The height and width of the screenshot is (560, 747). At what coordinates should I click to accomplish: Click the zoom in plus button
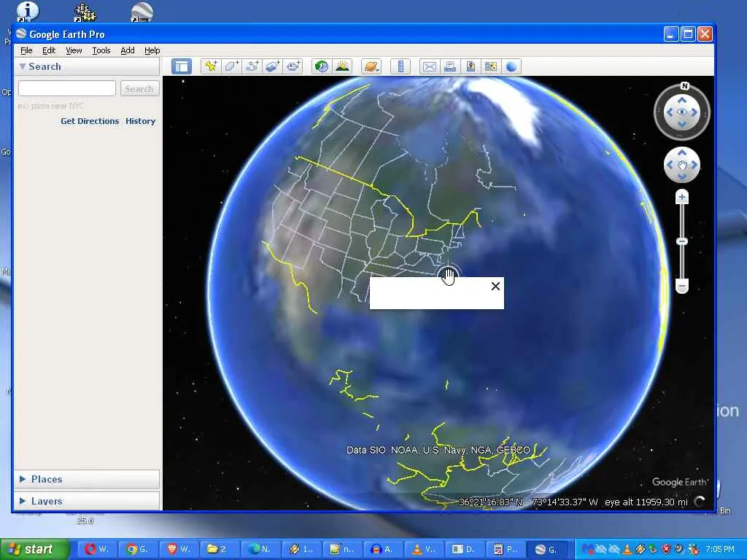pos(682,197)
